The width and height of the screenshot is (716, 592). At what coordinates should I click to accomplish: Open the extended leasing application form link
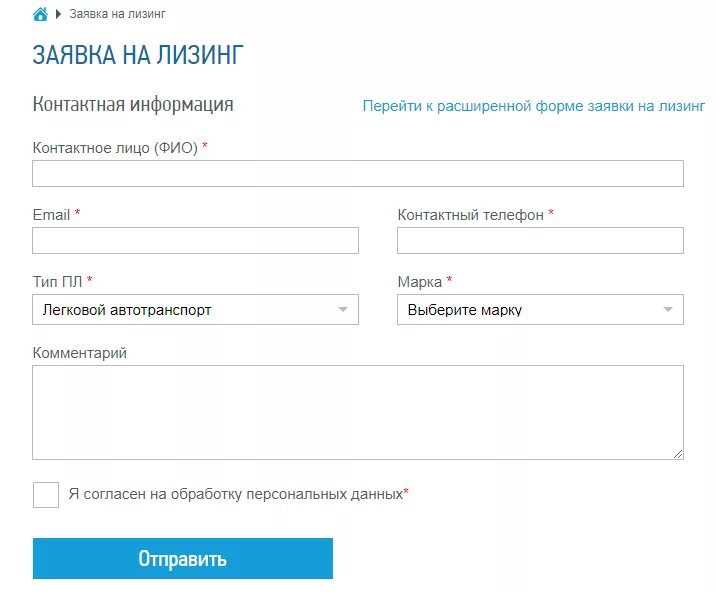[534, 106]
